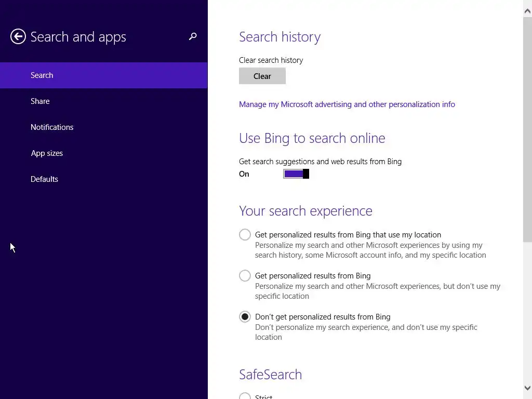Clear search history with Clear button
Viewport: 532px width, 399px height.
(x=262, y=76)
